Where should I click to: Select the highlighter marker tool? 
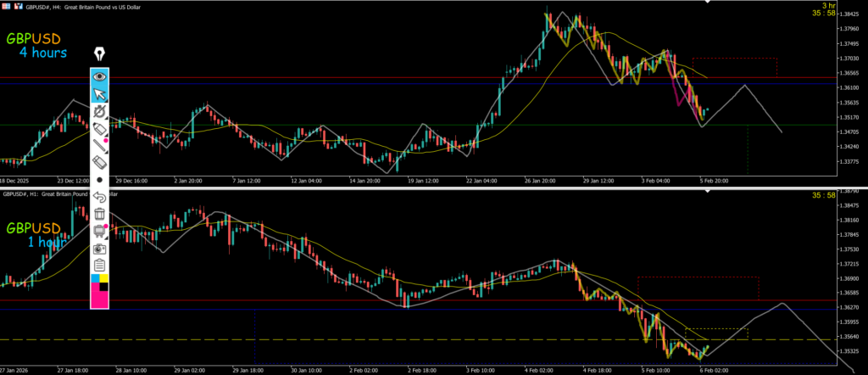pyautogui.click(x=100, y=128)
